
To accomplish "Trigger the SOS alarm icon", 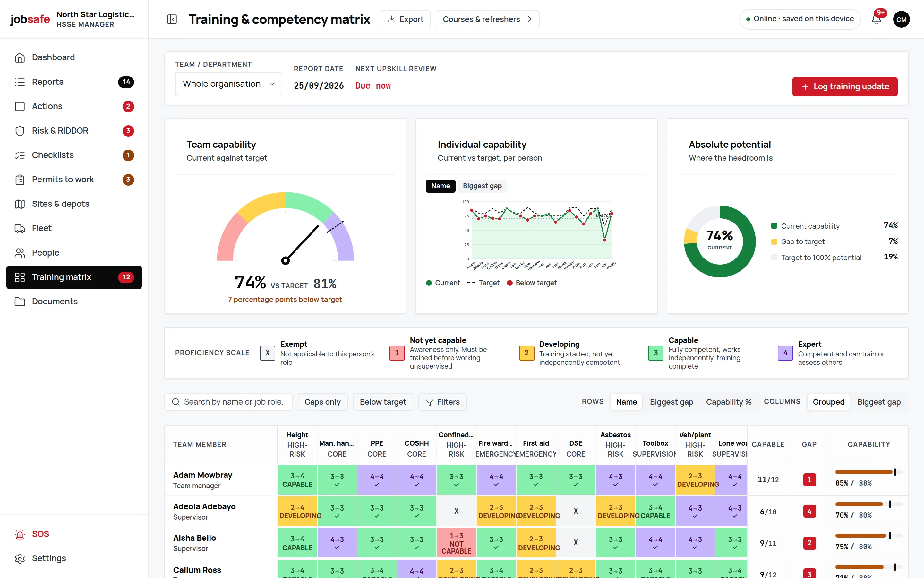I will pos(20,534).
